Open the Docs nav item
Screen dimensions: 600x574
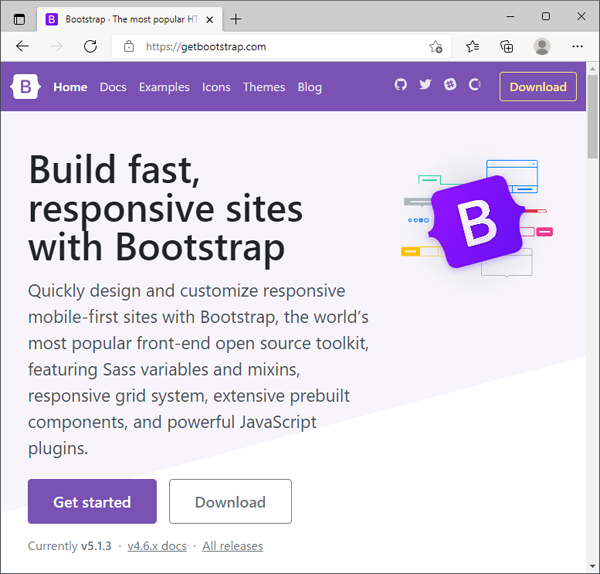point(113,87)
